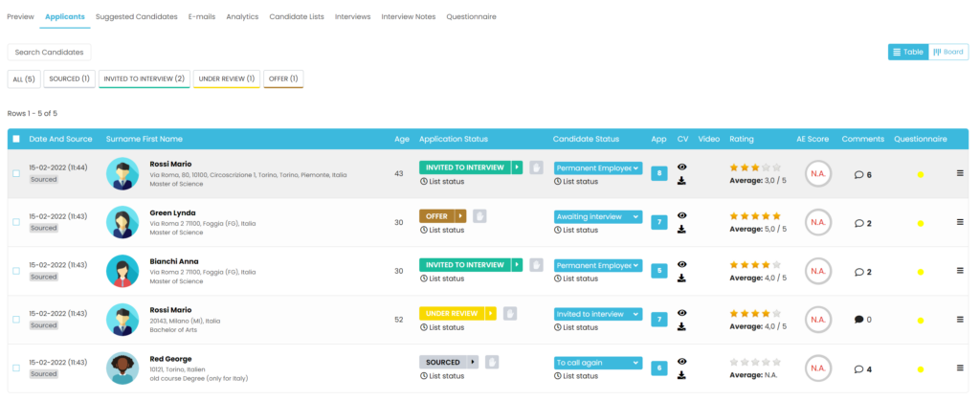Open the Suggested Candidates tab
This screenshot has width=980, height=401.
point(136,17)
